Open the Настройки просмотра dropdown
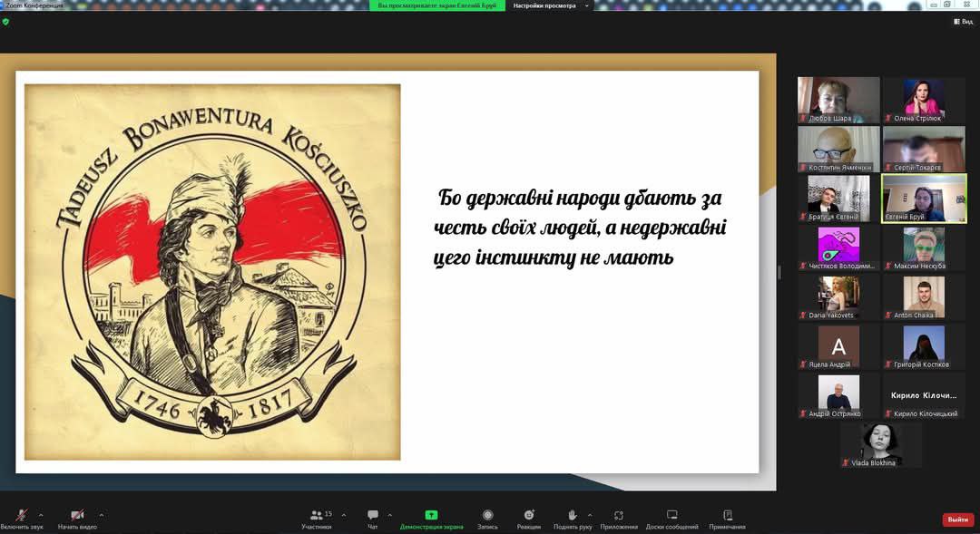 click(x=550, y=5)
